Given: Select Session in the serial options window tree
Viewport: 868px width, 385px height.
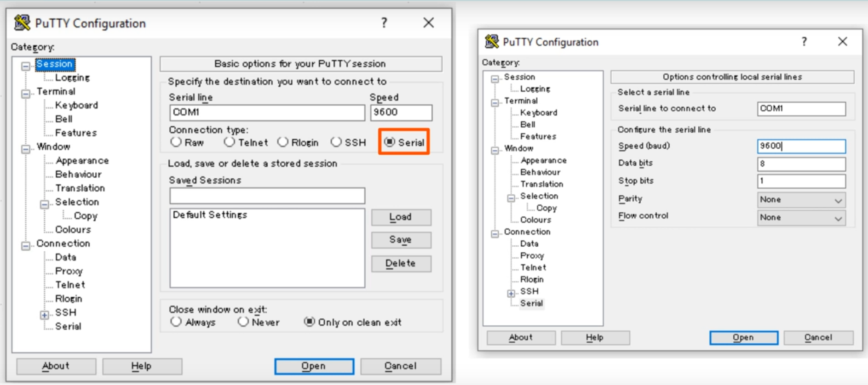Looking at the screenshot, I should point(519,77).
